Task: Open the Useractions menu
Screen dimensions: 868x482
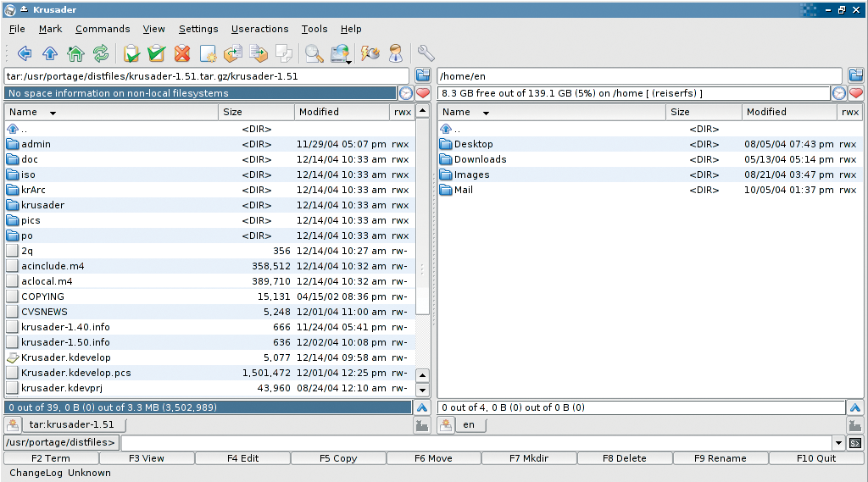Action: coord(259,29)
